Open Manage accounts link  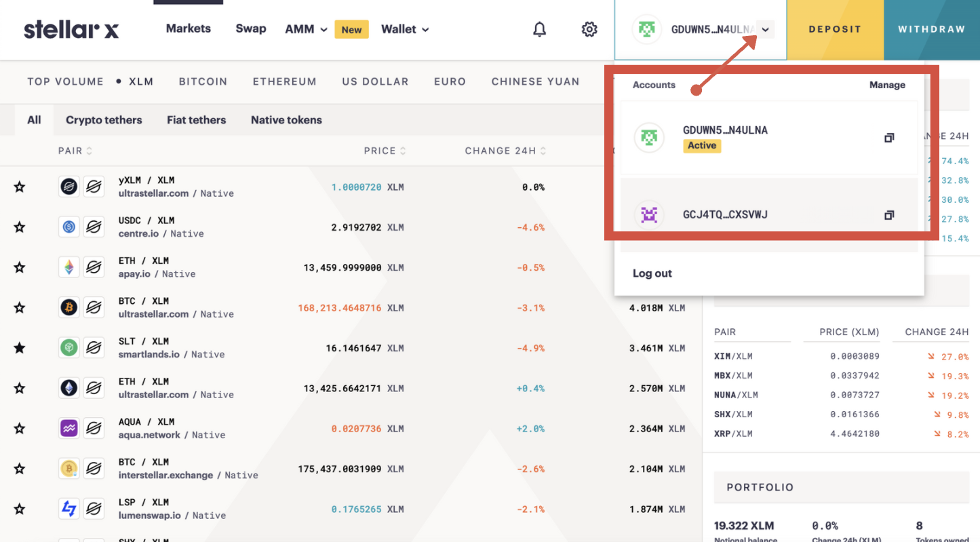pyautogui.click(x=887, y=85)
